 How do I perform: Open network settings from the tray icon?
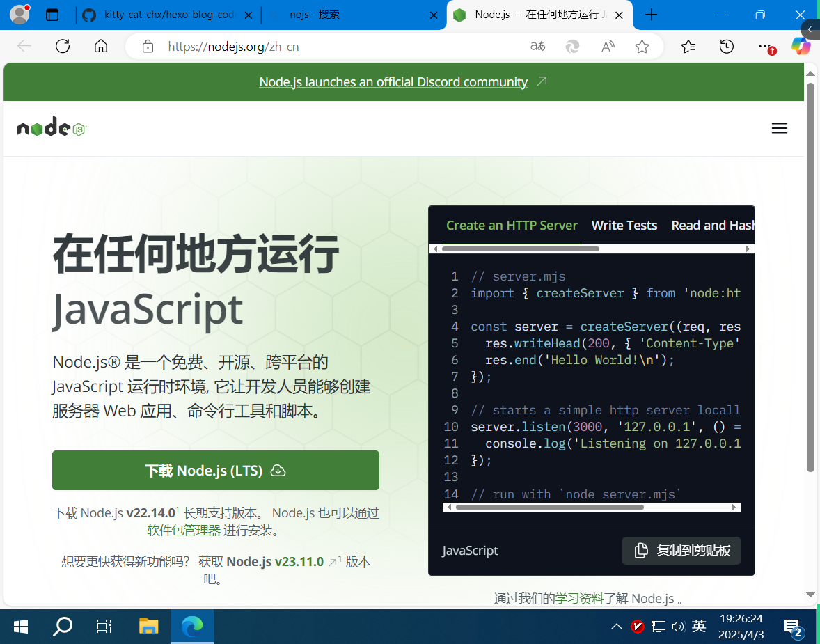pos(659,626)
